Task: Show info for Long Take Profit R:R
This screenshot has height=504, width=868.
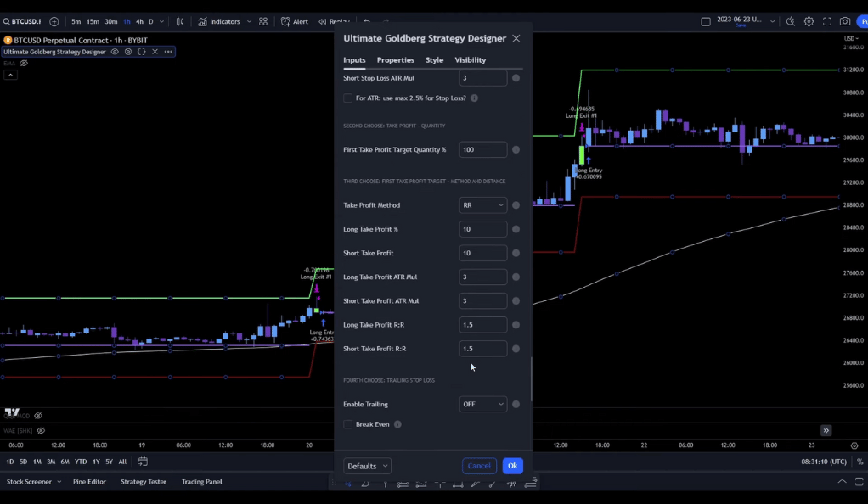Action: click(x=516, y=325)
